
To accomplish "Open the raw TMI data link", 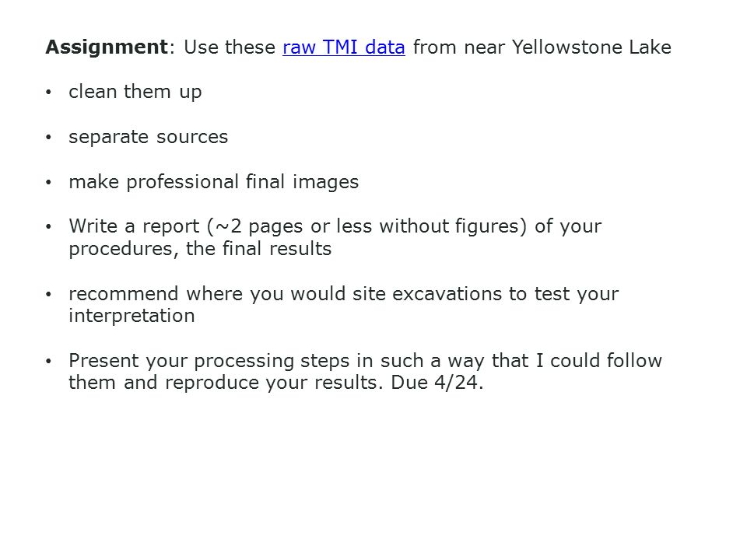I will click(343, 47).
